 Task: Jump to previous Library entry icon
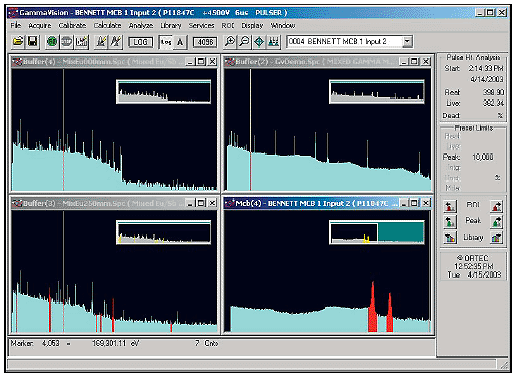click(450, 237)
